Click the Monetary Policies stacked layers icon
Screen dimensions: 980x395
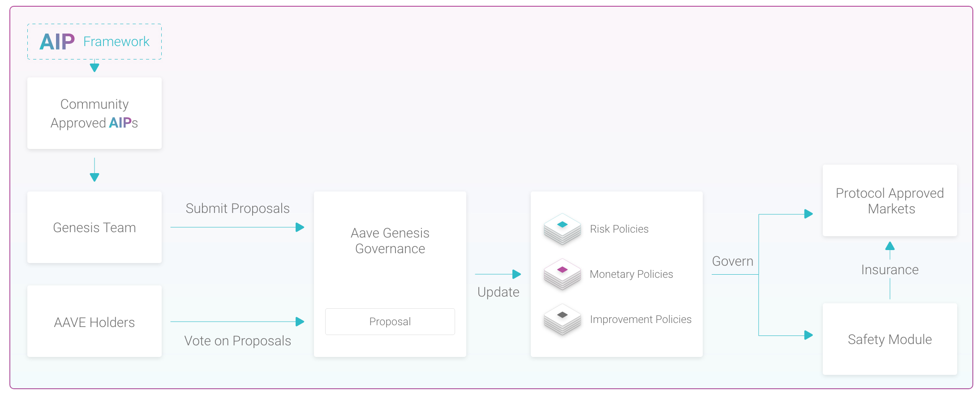(x=562, y=274)
